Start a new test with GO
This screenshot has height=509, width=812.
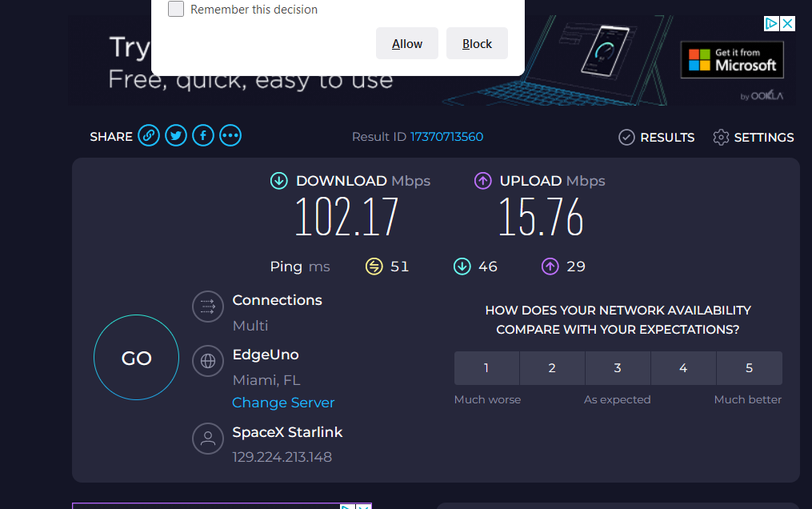[x=136, y=357]
